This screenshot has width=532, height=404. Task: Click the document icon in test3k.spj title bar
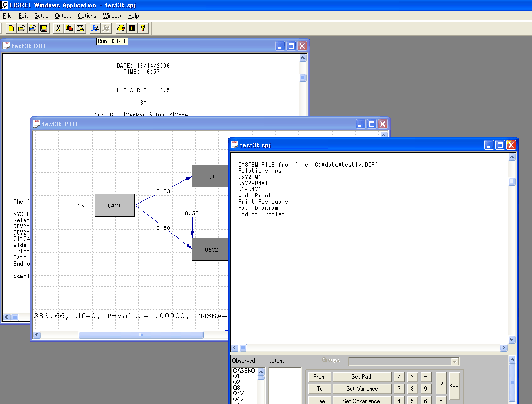234,145
